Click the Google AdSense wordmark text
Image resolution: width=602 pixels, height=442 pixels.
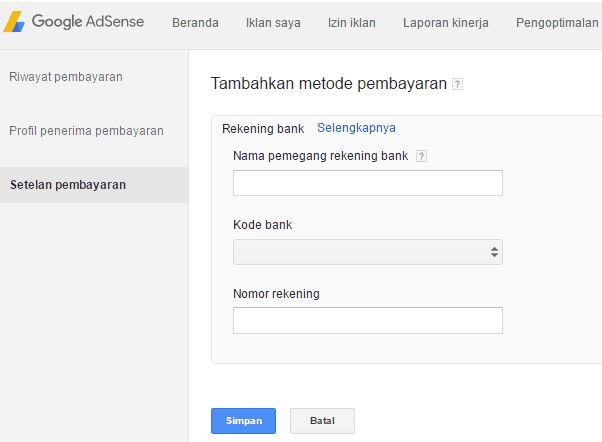(x=88, y=22)
